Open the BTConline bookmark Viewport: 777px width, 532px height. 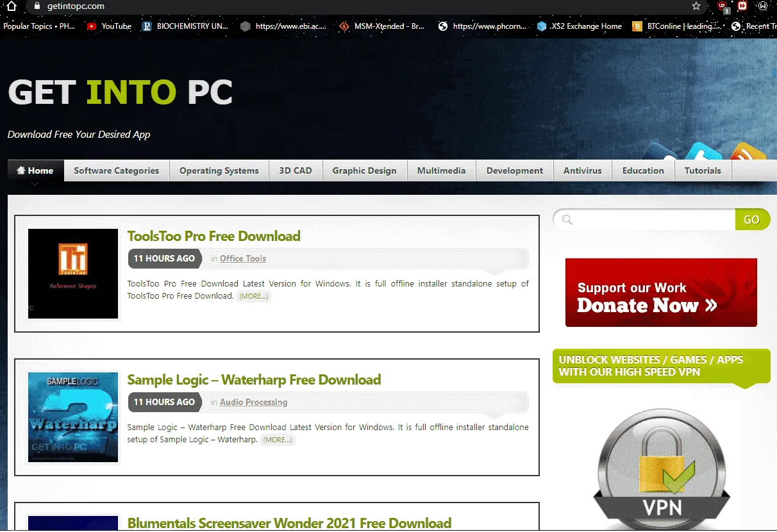pyautogui.click(x=677, y=26)
